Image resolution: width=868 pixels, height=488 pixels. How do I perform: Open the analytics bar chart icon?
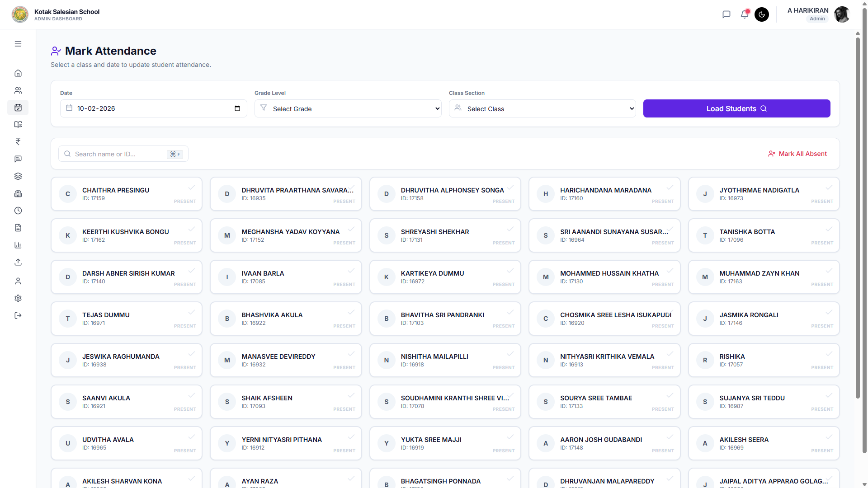click(18, 245)
